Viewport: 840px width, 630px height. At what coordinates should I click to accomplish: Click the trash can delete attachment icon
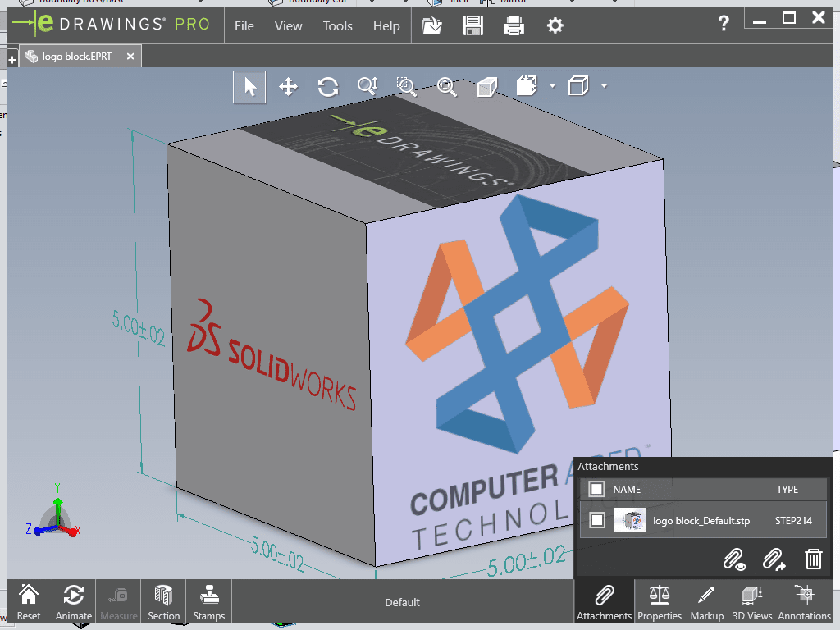point(813,559)
